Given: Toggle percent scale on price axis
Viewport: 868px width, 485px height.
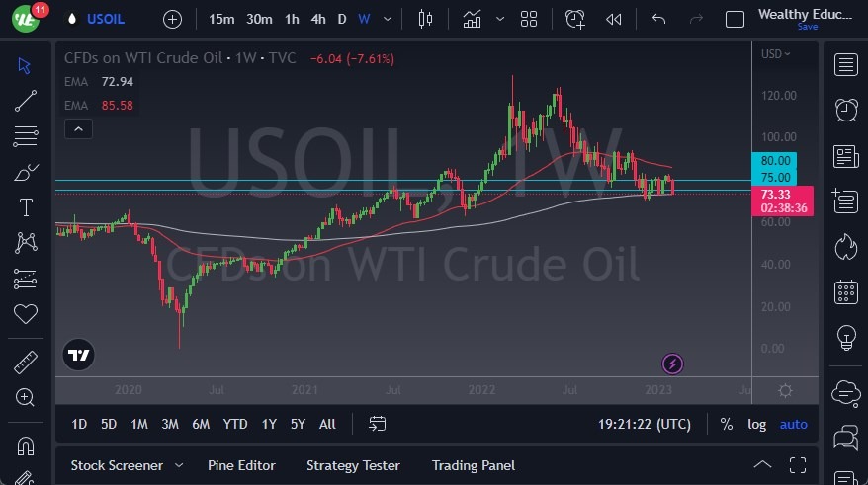Looking at the screenshot, I should tap(727, 424).
